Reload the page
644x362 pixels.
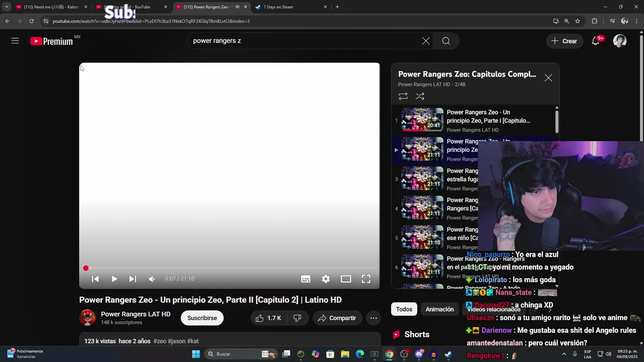tap(31, 21)
